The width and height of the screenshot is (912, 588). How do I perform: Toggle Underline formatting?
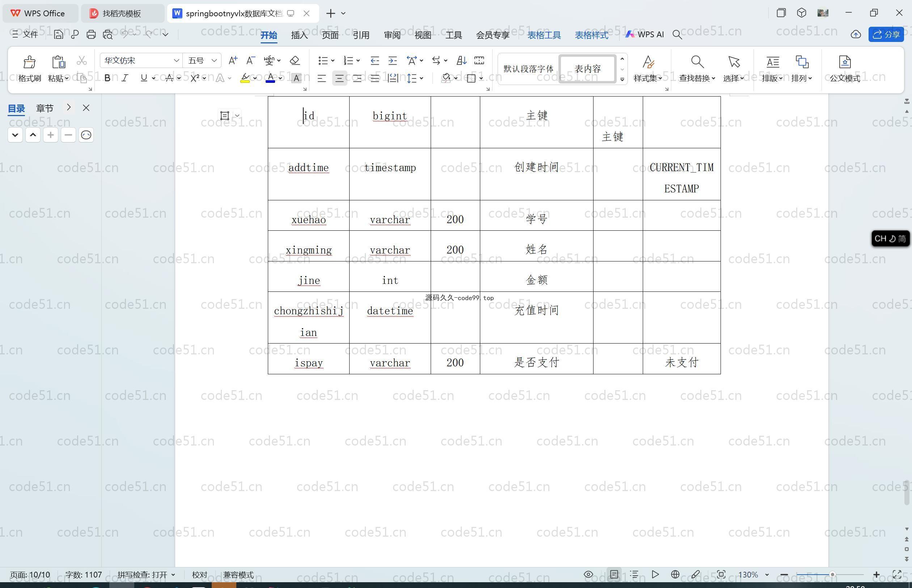(x=144, y=78)
